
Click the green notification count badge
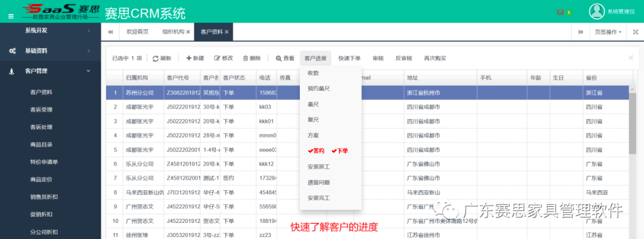point(569,13)
